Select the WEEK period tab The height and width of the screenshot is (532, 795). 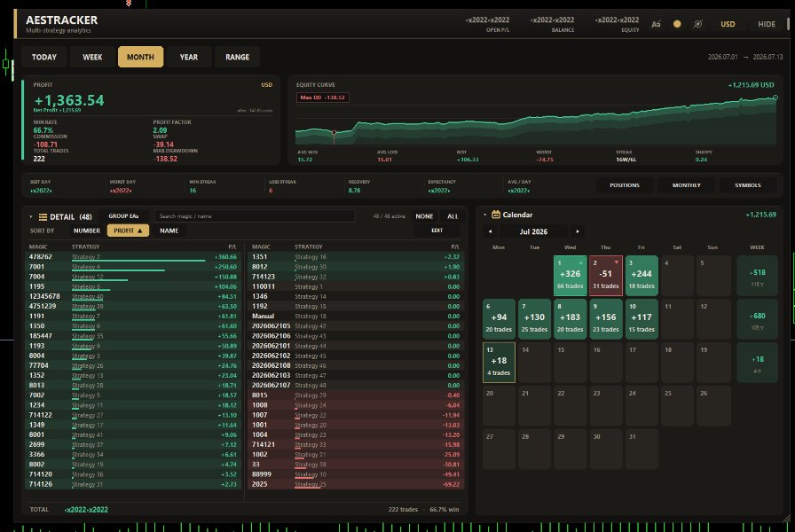(92, 57)
